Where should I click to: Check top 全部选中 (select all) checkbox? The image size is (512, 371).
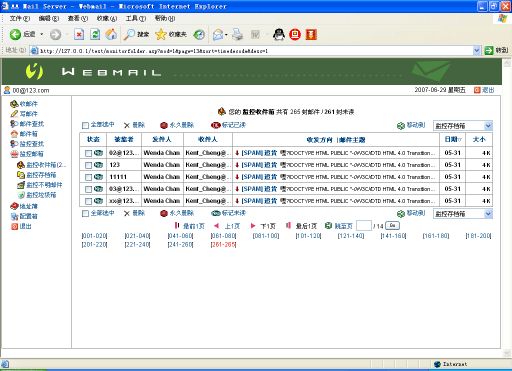tap(85, 125)
